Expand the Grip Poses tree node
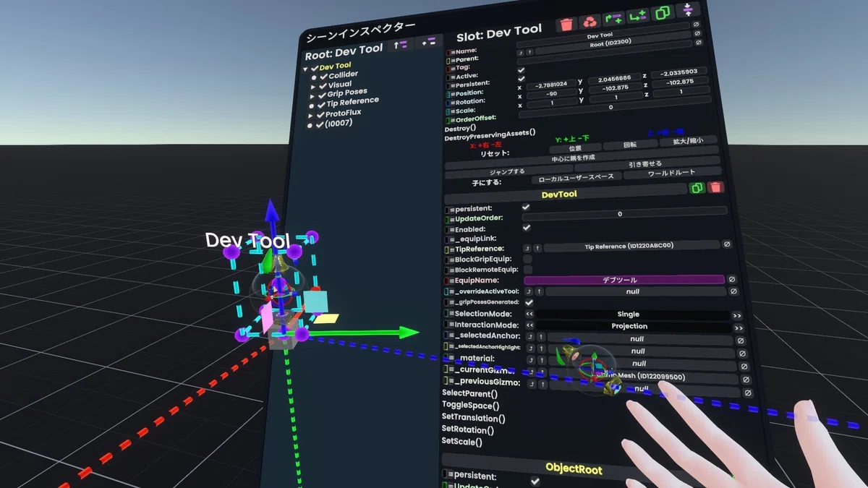The image size is (868, 488). [312, 95]
